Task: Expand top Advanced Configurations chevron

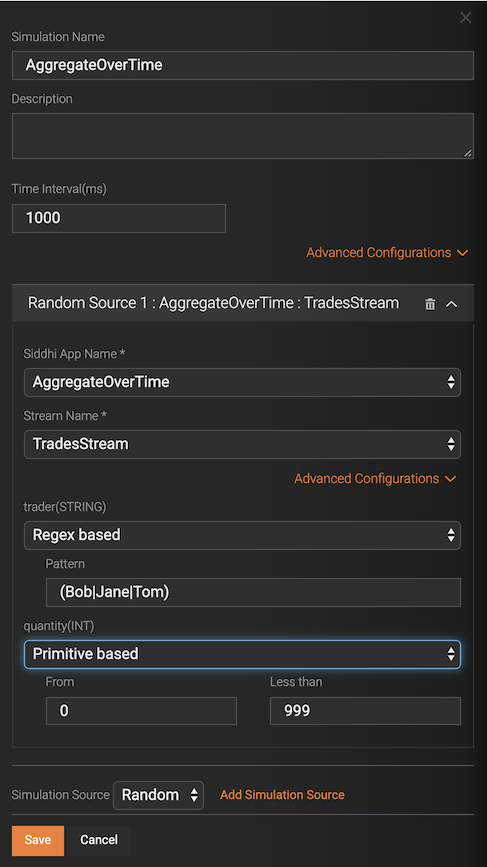Action: tap(462, 253)
